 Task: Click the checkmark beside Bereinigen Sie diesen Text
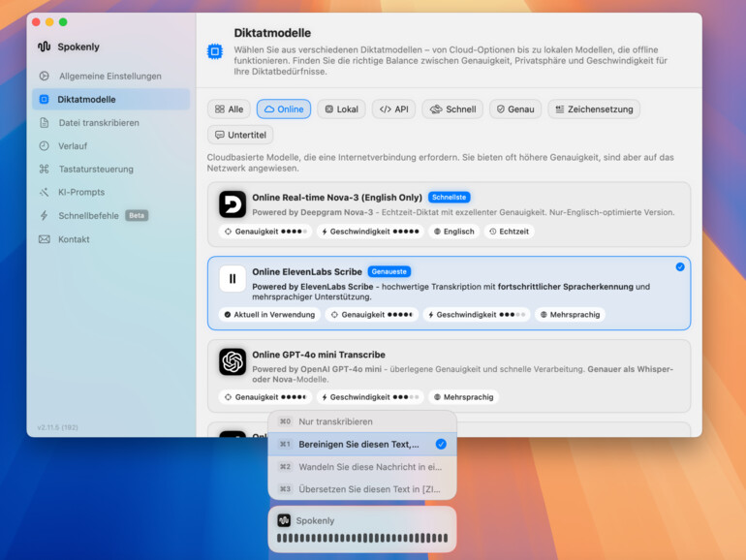[441, 445]
